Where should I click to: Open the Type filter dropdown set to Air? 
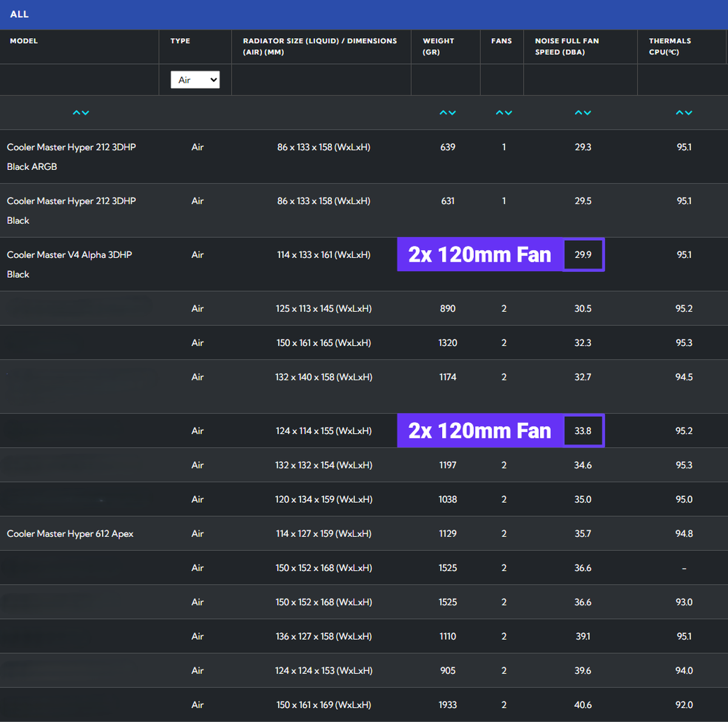point(195,80)
